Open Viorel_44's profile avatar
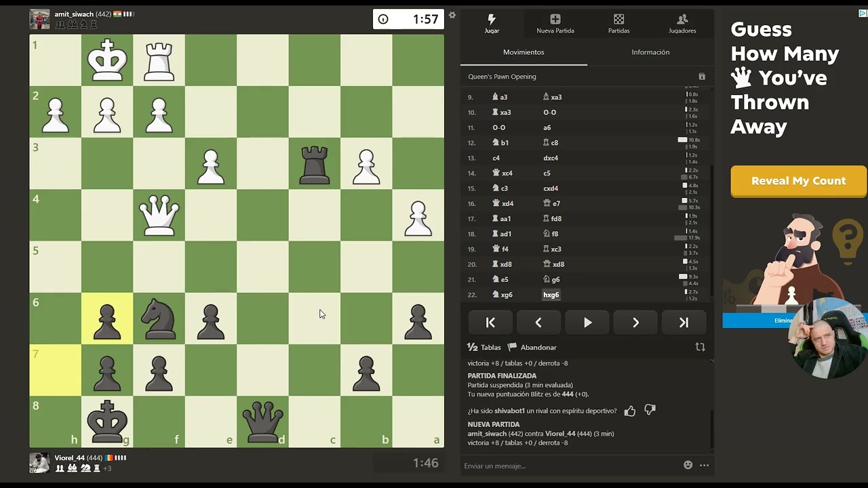The height and width of the screenshot is (488, 868). coord(39,463)
